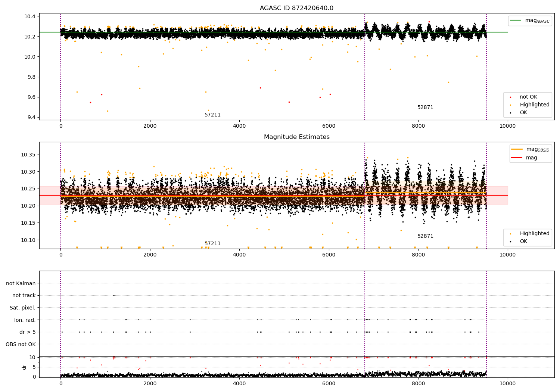Click the '0' x-axis tick in Magnitude Estimates plot

pyautogui.click(x=60, y=255)
